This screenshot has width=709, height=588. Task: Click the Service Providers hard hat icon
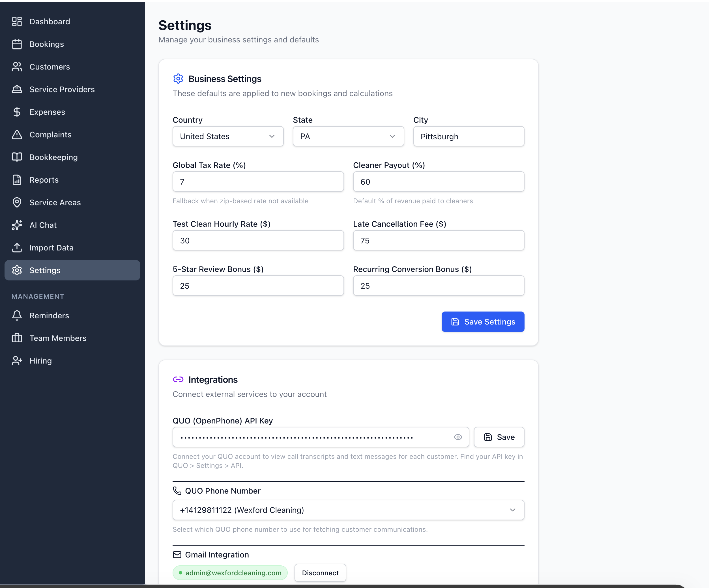pyautogui.click(x=17, y=89)
